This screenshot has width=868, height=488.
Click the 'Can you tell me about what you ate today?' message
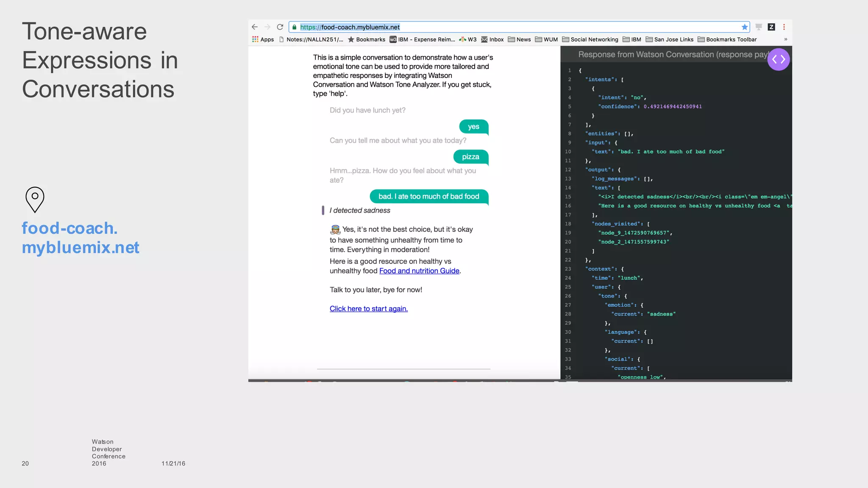pos(398,141)
